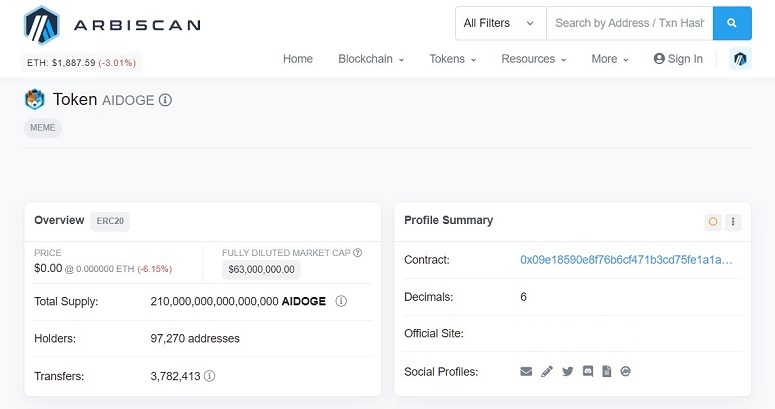Screen dimensions: 775x409
Task: Open three-dot menu in Profile Summary
Action: (733, 222)
